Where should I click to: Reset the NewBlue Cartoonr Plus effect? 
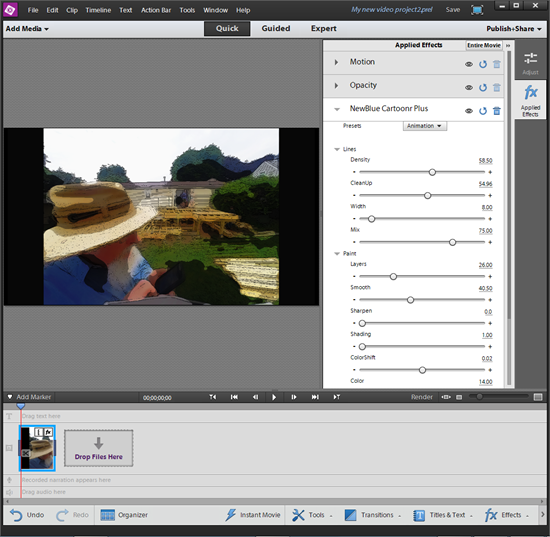click(483, 111)
